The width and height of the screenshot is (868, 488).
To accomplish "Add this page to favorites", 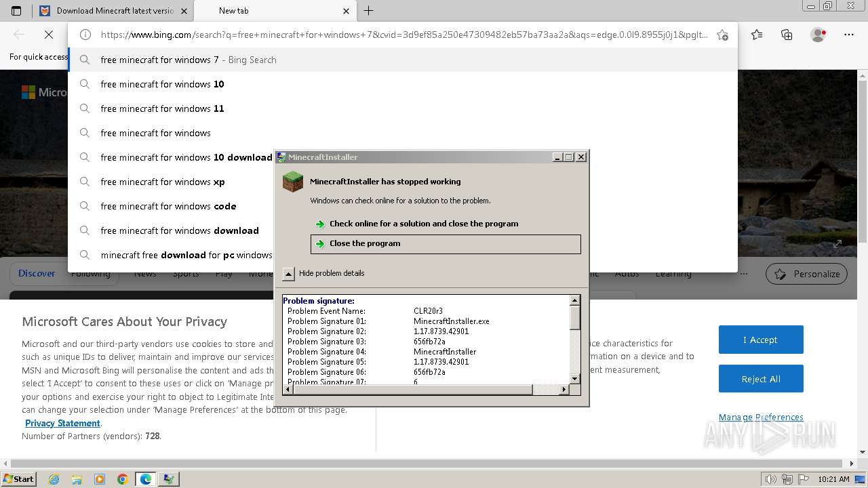I will (722, 35).
